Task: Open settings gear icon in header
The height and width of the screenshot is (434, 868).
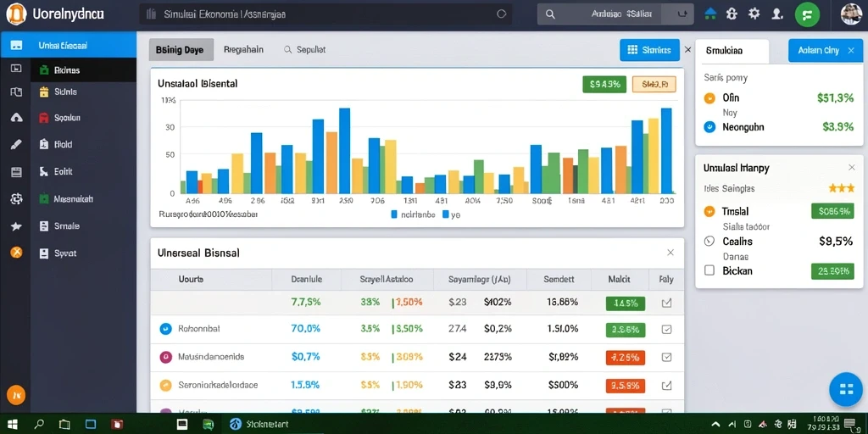Action: [754, 14]
